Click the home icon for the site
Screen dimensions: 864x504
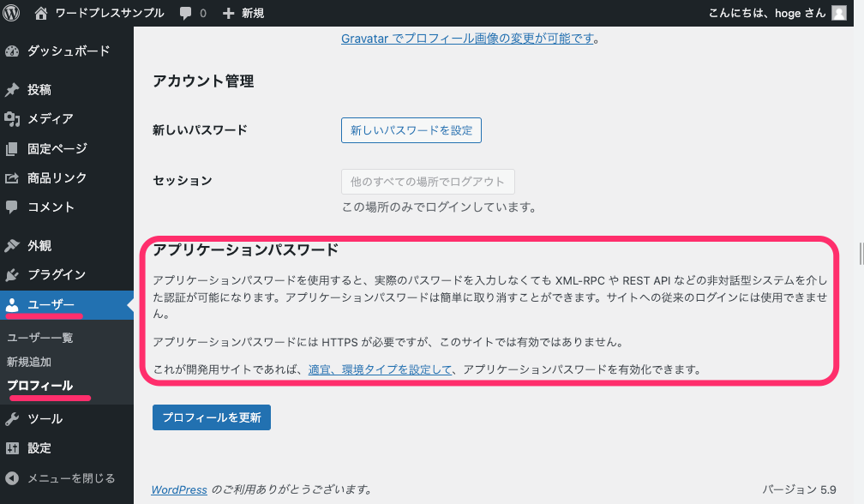point(41,13)
